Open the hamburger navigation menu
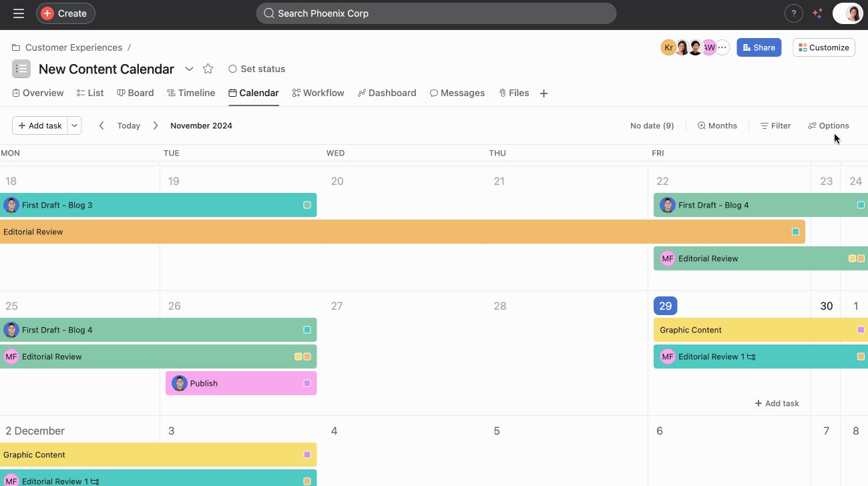Screen dimensions: 868x486 pyautogui.click(x=19, y=13)
